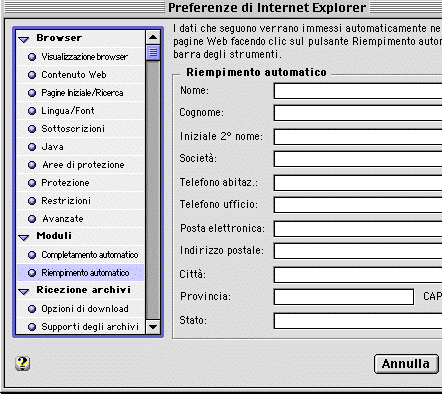The image size is (442, 394).
Task: Click the scroll down arrow of the list
Action: (x=153, y=327)
